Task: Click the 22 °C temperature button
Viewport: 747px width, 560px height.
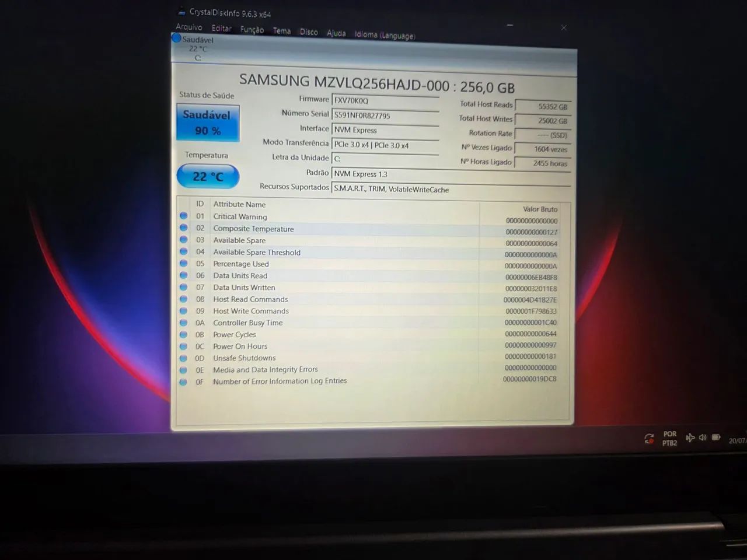Action: (x=208, y=176)
